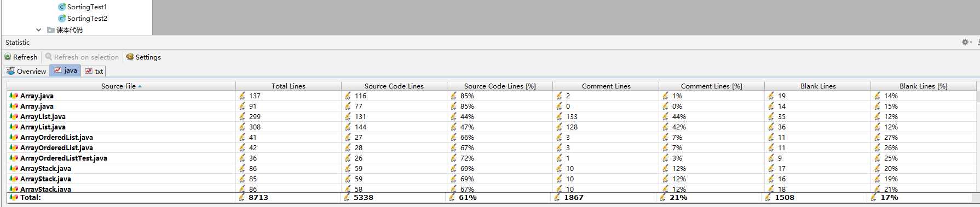Select ArrayList.java row with 308 total lines
Screen dimensions: 980x207
click(491, 127)
